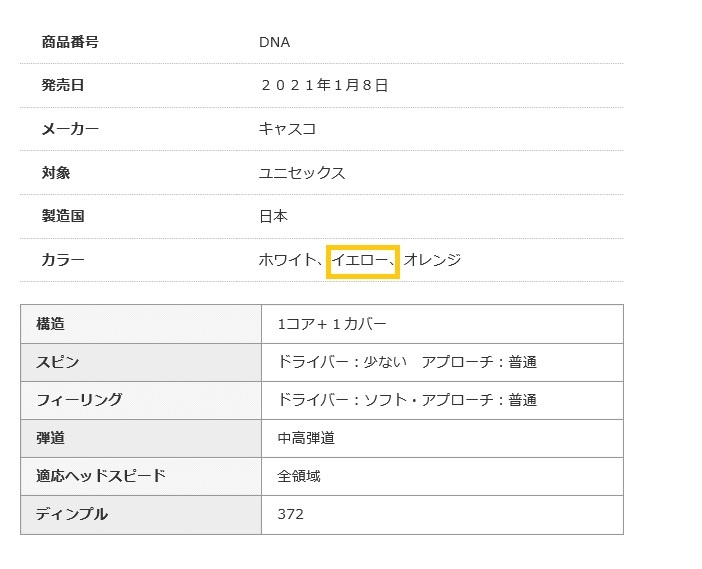
Task: Click the highlighted イエロー color text
Action: 360,260
